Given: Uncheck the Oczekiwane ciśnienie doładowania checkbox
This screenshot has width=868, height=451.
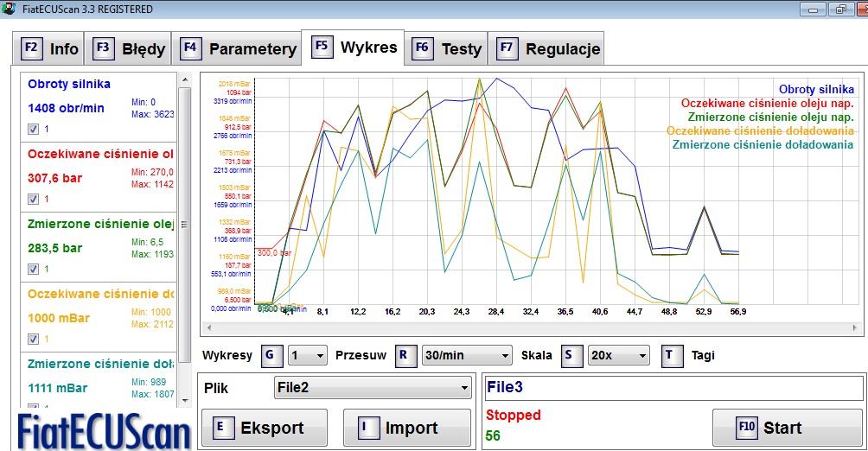Looking at the screenshot, I should tap(33, 339).
